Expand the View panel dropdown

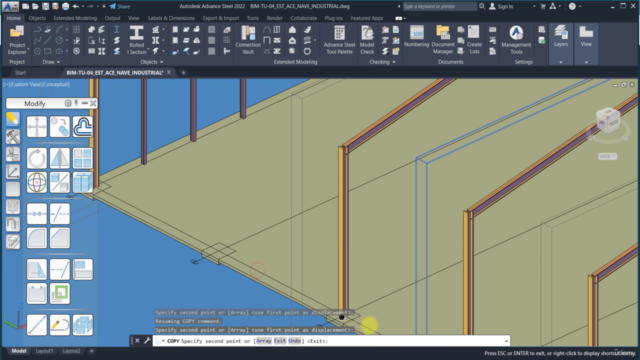586,62
